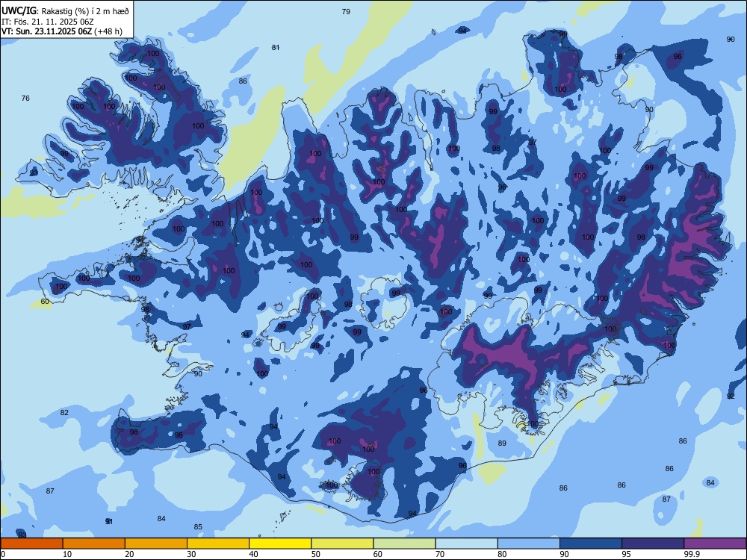Click the '95' legend tick label
This screenshot has height=560, width=747.
(625, 554)
